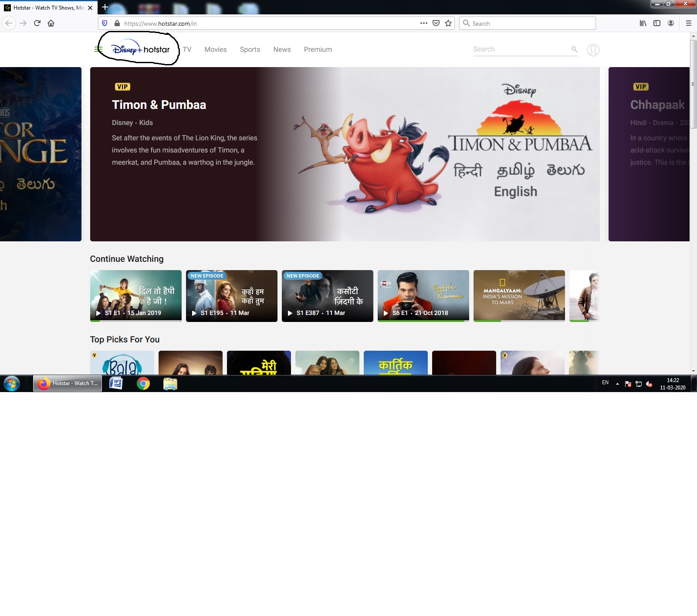697x616 pixels.
Task: Open page actions three-dot menu
Action: coord(423,23)
